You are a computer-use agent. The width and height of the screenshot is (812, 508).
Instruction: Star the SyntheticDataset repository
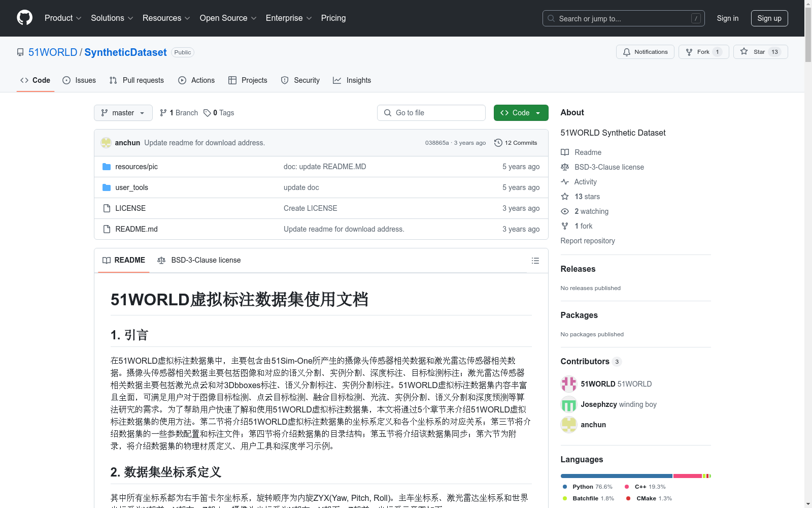coord(760,52)
